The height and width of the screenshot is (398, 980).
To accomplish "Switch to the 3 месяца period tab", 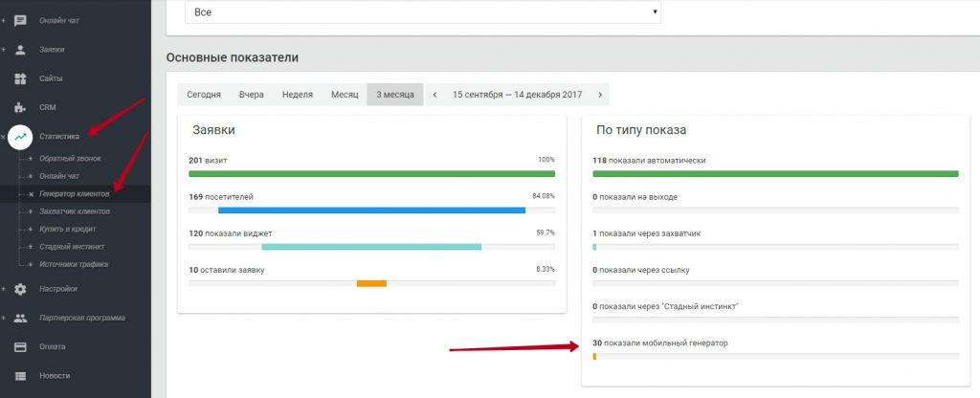I will pyautogui.click(x=395, y=95).
